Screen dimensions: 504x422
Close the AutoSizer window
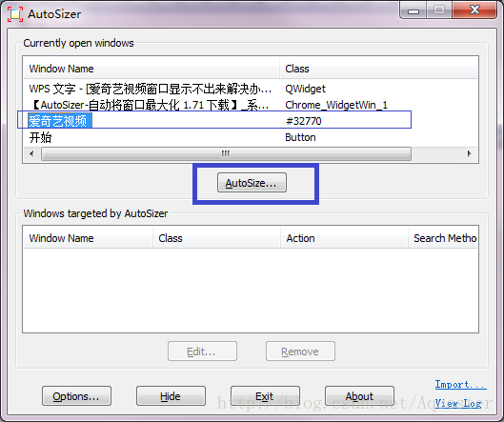[474, 10]
